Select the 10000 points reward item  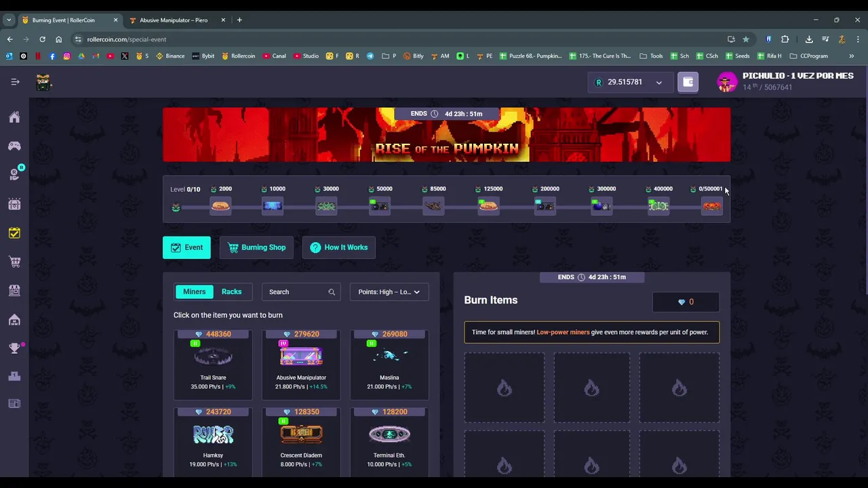pos(273,206)
